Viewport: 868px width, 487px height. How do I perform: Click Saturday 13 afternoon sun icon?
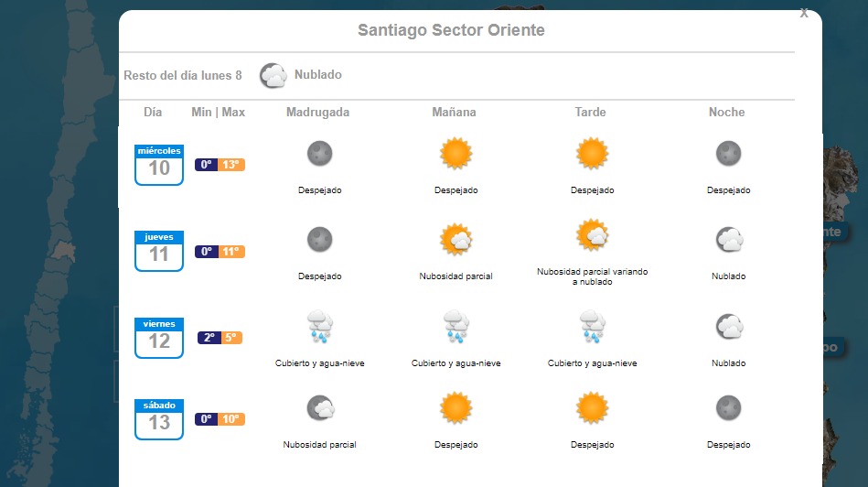[x=592, y=408]
